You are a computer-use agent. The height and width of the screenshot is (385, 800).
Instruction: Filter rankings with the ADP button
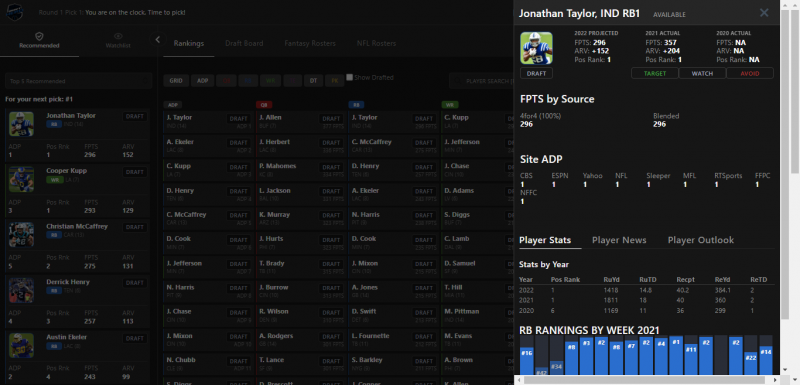pyautogui.click(x=203, y=81)
